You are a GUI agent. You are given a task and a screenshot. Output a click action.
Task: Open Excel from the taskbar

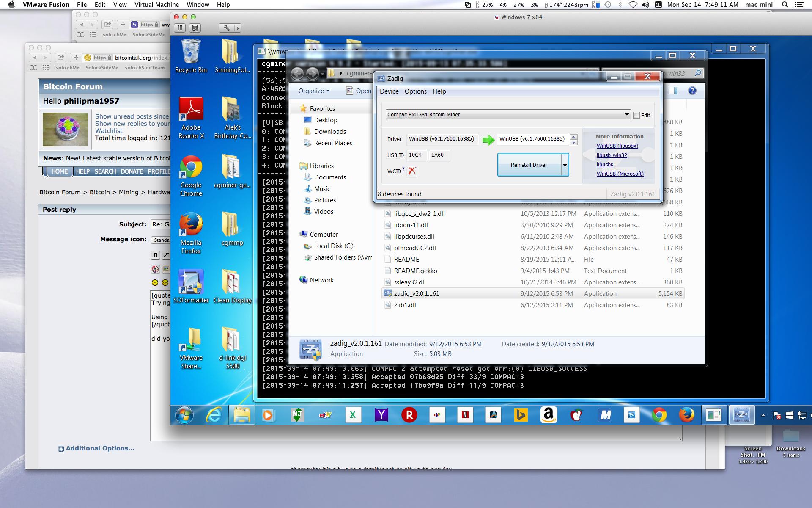click(x=353, y=415)
